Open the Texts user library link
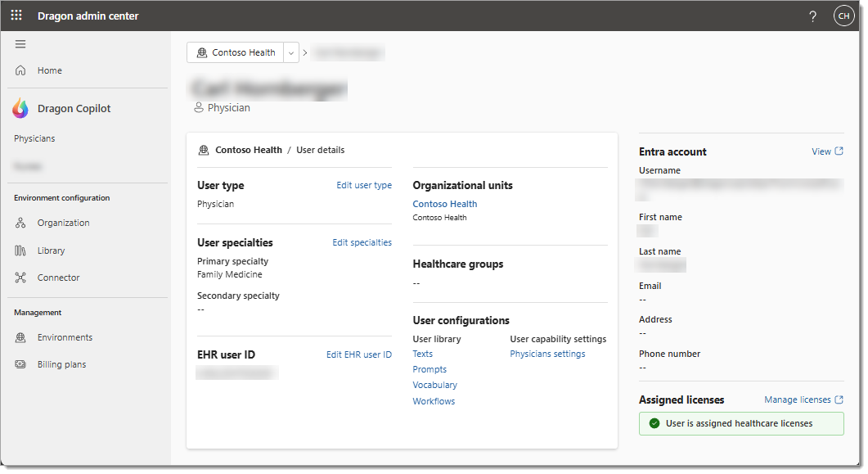 pos(422,354)
